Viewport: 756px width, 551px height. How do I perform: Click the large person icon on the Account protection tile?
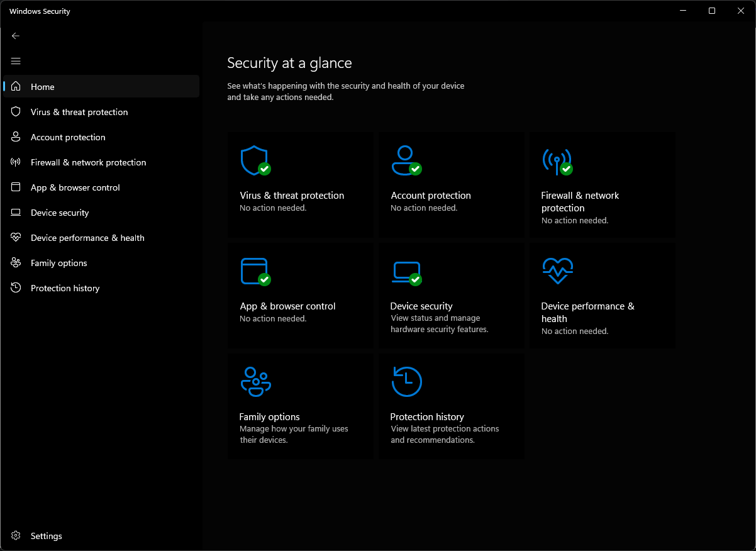pyautogui.click(x=406, y=160)
